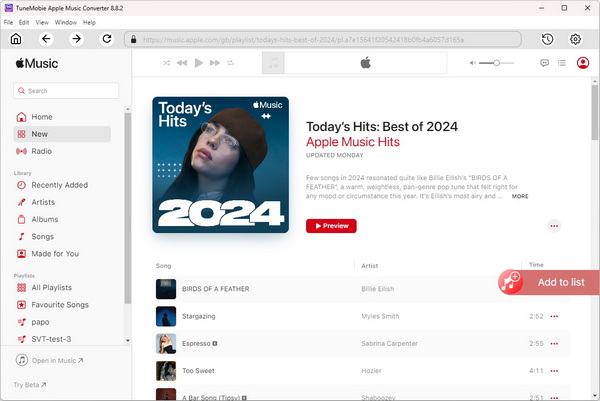Open the lyrics speech bubble icon
Image resolution: width=600 pixels, height=401 pixels.
544,63
